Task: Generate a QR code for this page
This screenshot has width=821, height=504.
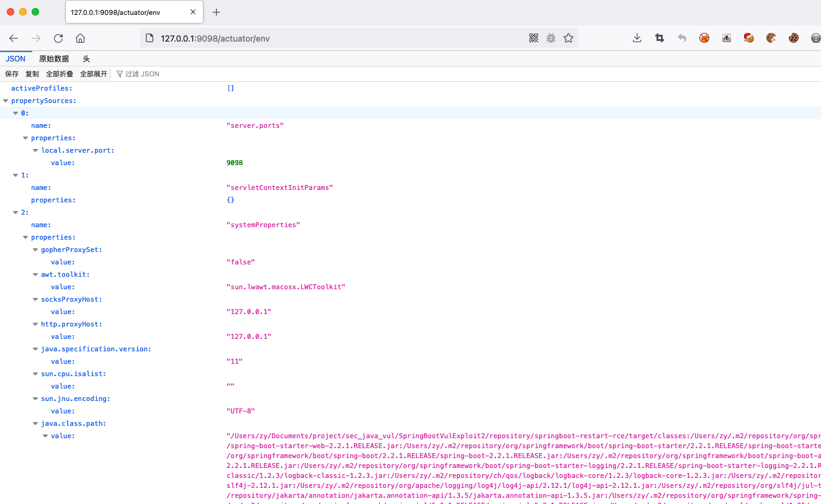Action: point(534,38)
